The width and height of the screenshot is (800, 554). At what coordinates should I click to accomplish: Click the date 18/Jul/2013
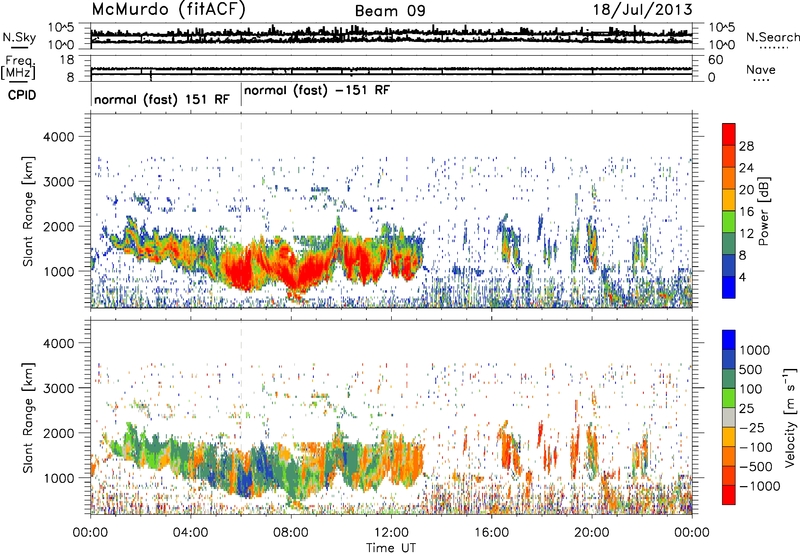[642, 10]
